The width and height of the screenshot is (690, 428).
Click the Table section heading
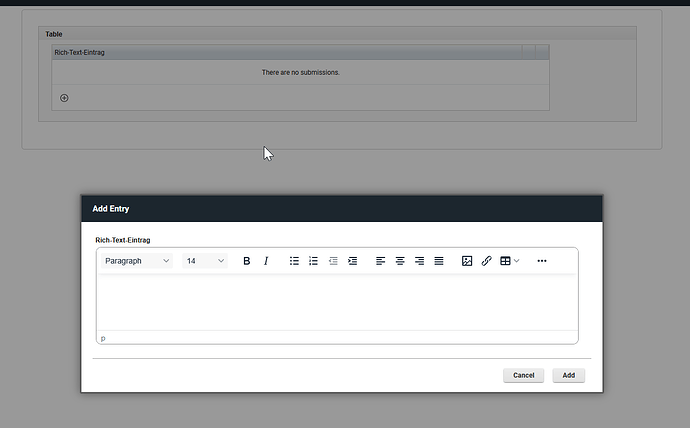[x=54, y=34]
